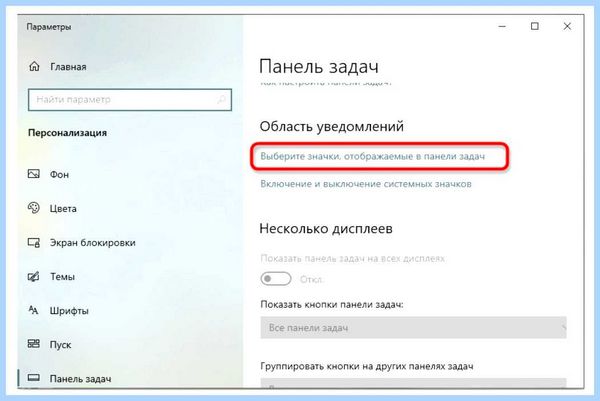Image resolution: width=600 pixels, height=401 pixels.
Task: Open Экран блокировки settings
Action: 93,243
